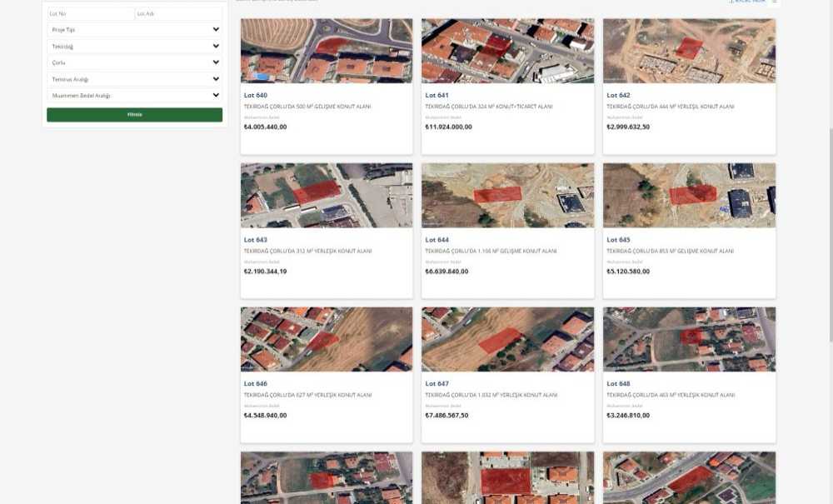This screenshot has height=504, width=833.
Task: Open Lot 640's 500 M² Gelişme Konut description
Action: point(307,107)
